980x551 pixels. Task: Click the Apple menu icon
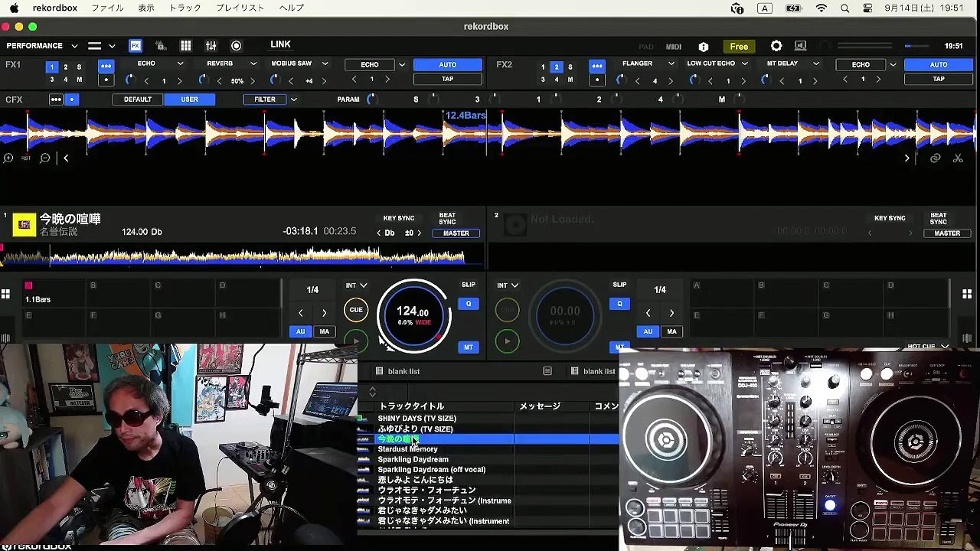(x=14, y=8)
